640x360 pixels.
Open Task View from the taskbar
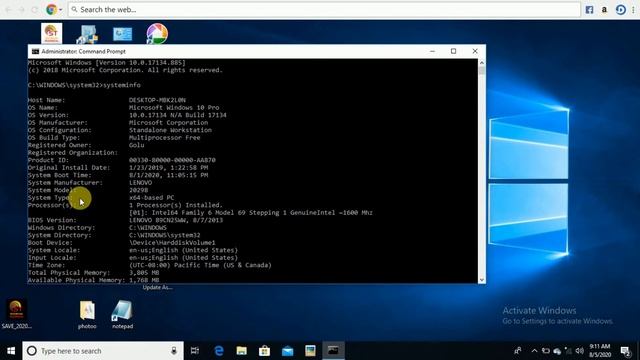pyautogui.click(x=195, y=351)
